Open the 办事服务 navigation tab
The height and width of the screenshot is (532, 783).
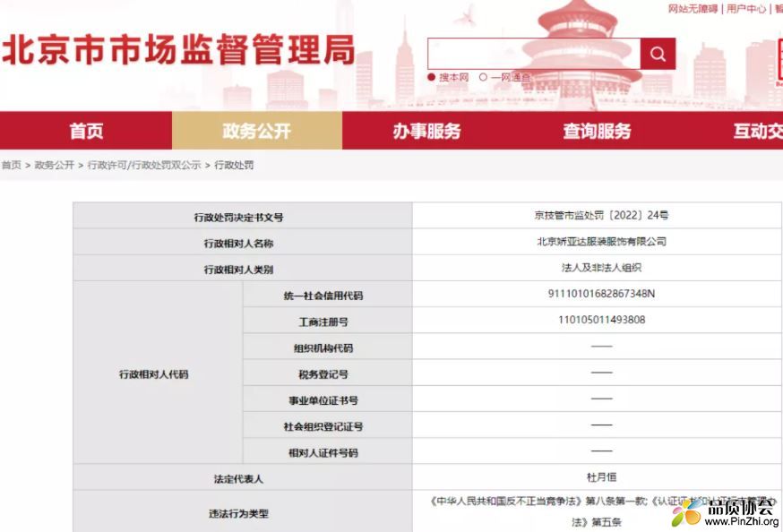tap(427, 131)
